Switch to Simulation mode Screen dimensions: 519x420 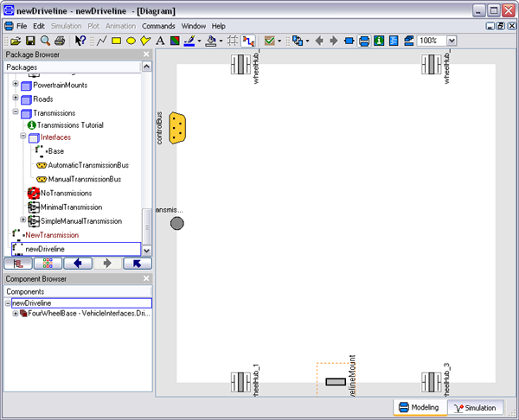pyautogui.click(x=476, y=408)
